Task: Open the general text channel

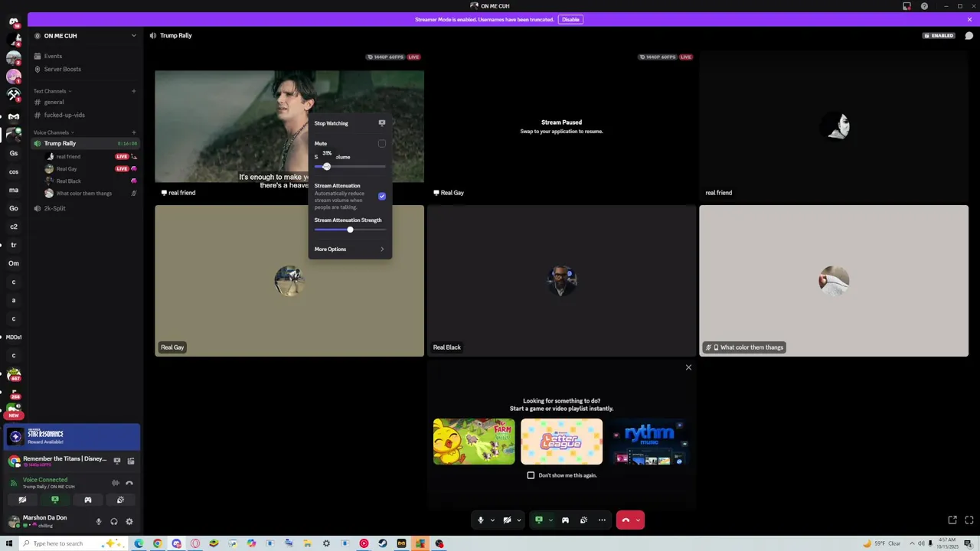Action: click(84, 102)
